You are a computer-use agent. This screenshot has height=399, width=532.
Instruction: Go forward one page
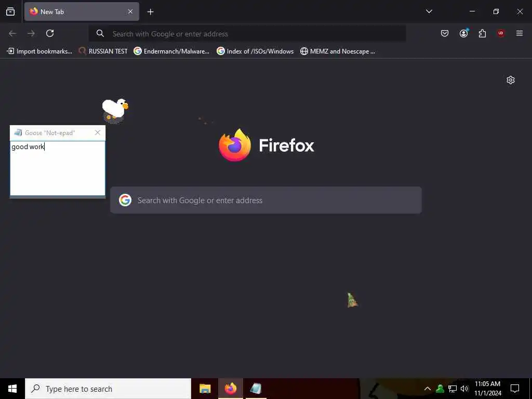[x=31, y=33]
